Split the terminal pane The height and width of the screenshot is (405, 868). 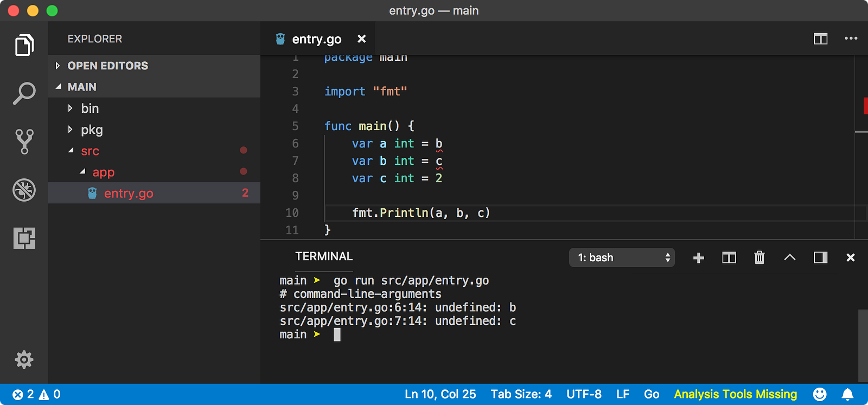coord(729,258)
